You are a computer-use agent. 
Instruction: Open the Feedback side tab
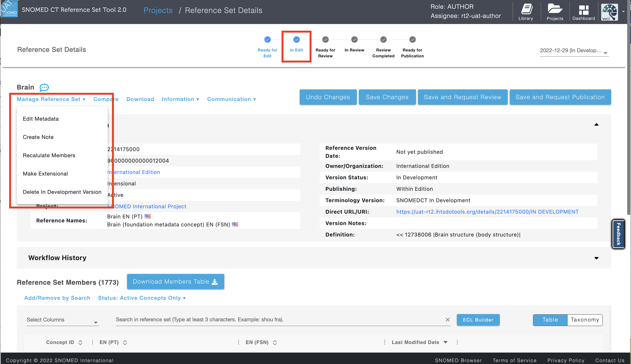tap(618, 234)
